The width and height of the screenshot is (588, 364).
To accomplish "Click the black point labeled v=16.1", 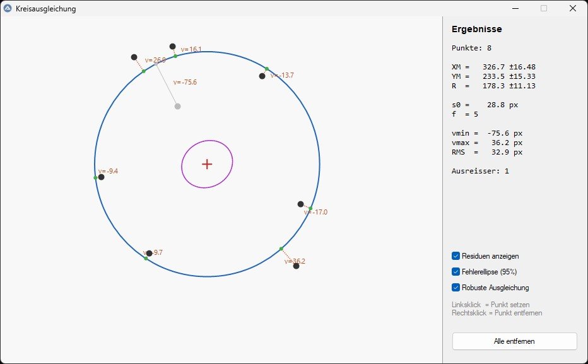I will [x=172, y=47].
